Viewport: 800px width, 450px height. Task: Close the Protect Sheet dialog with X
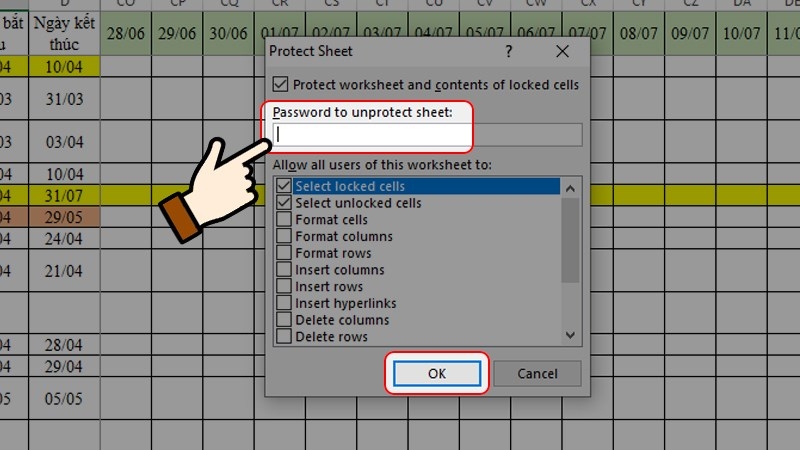[x=562, y=51]
